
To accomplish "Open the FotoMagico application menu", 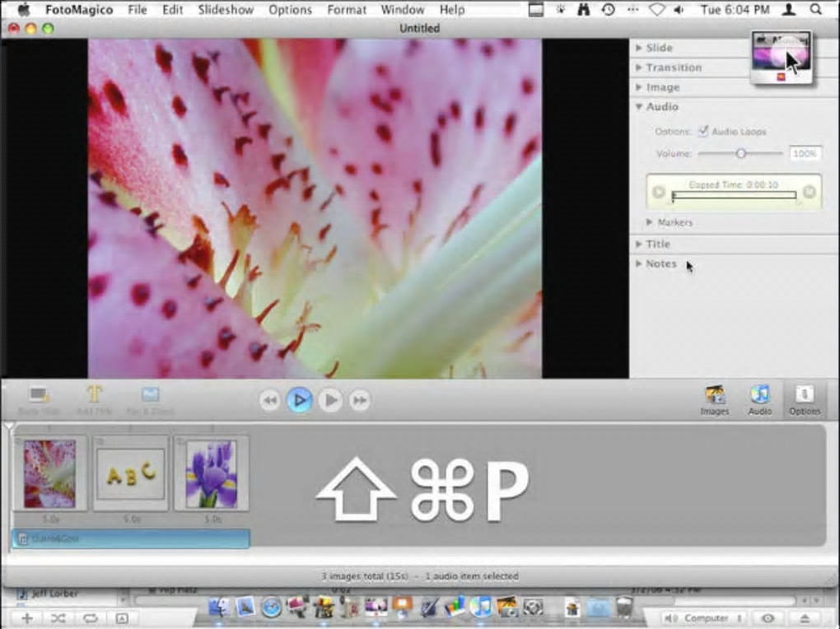I will click(79, 10).
